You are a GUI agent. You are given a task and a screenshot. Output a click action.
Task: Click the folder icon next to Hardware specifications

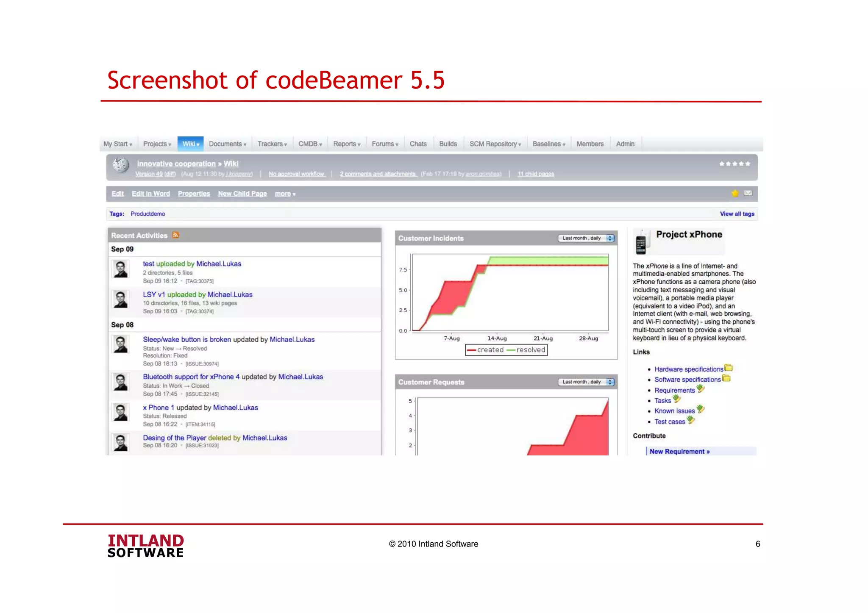coord(729,368)
